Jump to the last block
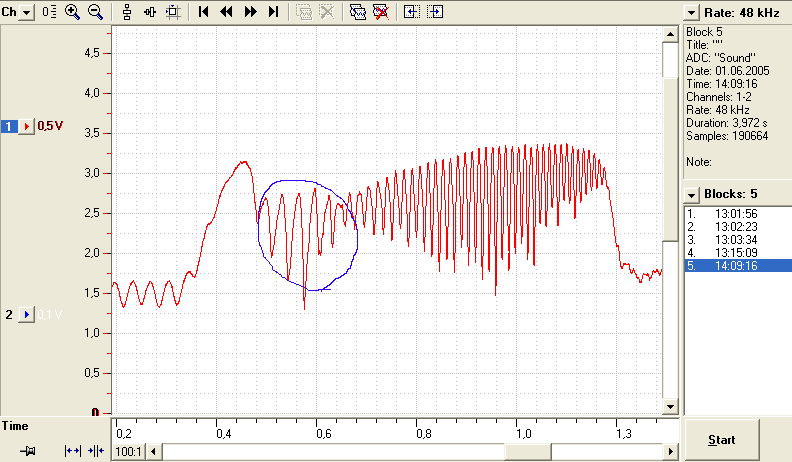Image resolution: width=792 pixels, height=462 pixels. point(273,12)
